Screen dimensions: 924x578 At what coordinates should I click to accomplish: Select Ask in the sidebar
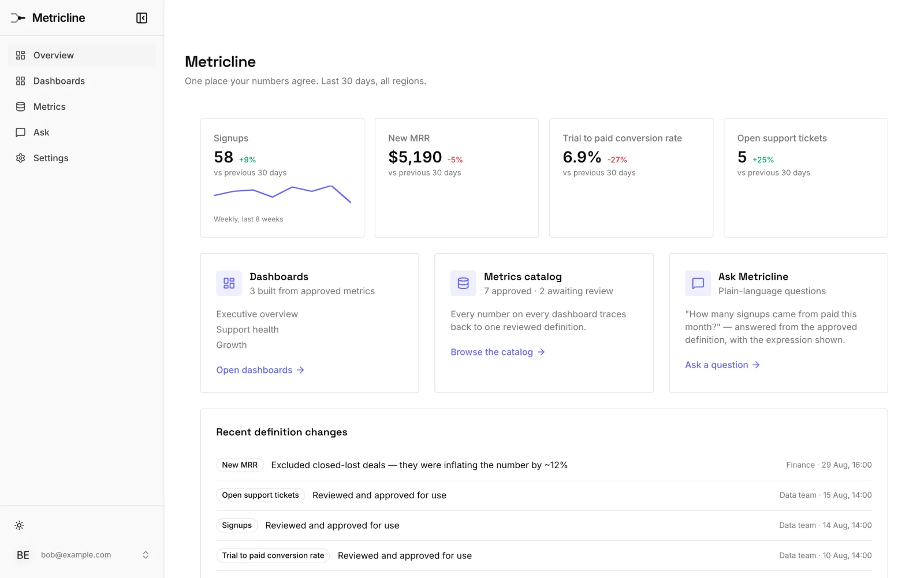point(82,132)
